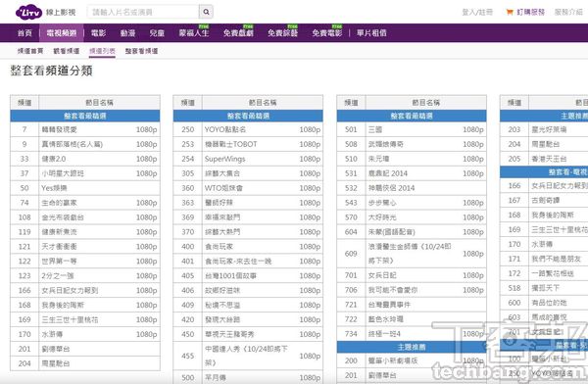This screenshot has width=588, height=384.
Task: Click channel 108 金光布袋戲台 entry
Action: click(85, 217)
